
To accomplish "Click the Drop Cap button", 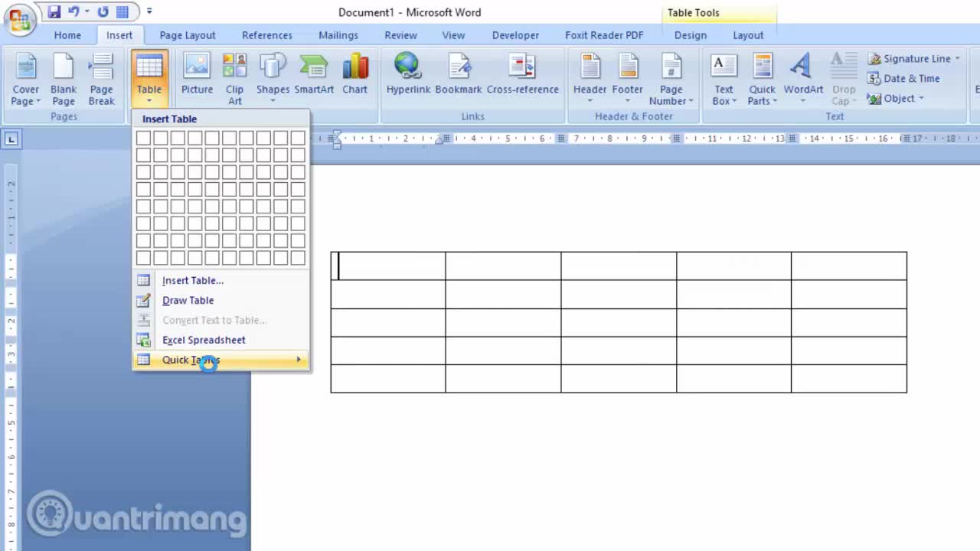I will (x=844, y=80).
